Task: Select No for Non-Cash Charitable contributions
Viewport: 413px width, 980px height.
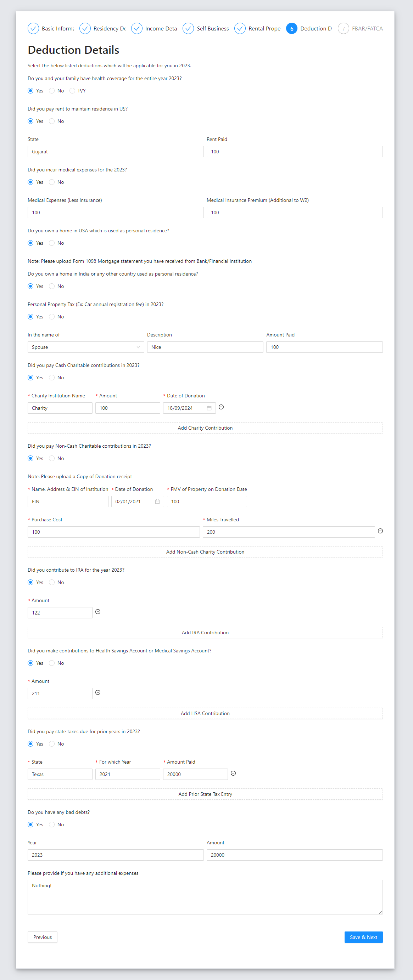Action: click(x=52, y=458)
